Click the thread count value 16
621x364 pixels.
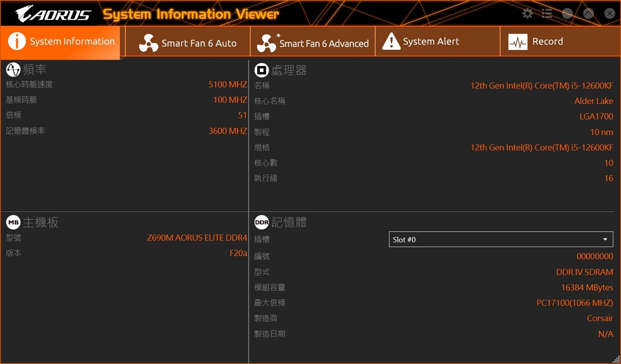coord(609,178)
